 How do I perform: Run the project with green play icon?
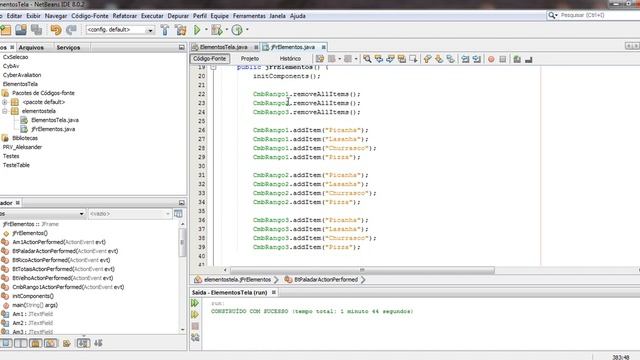pos(197,30)
